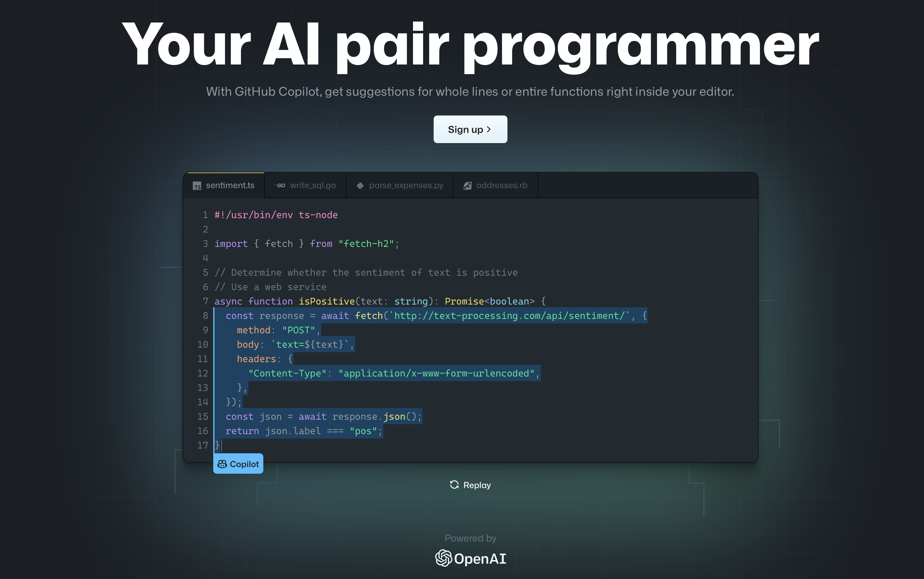924x579 pixels.
Task: Click line number 17 in the editor
Action: 203,445
